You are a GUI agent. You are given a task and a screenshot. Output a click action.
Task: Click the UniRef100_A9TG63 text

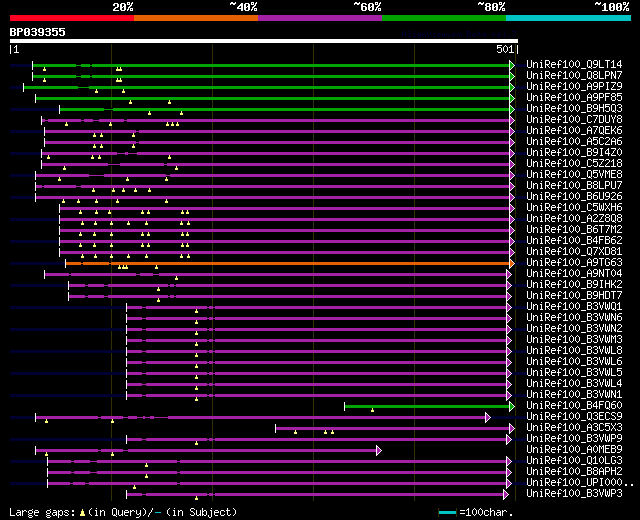[574, 263]
